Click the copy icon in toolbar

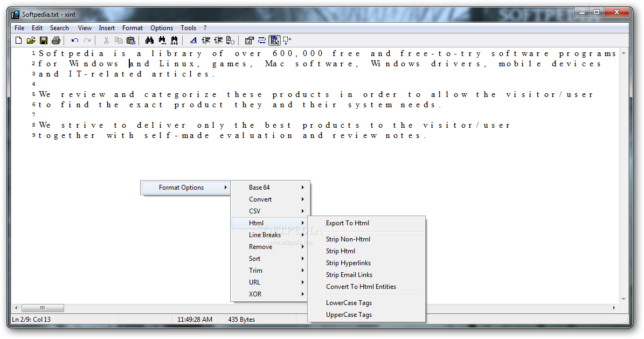click(x=119, y=40)
